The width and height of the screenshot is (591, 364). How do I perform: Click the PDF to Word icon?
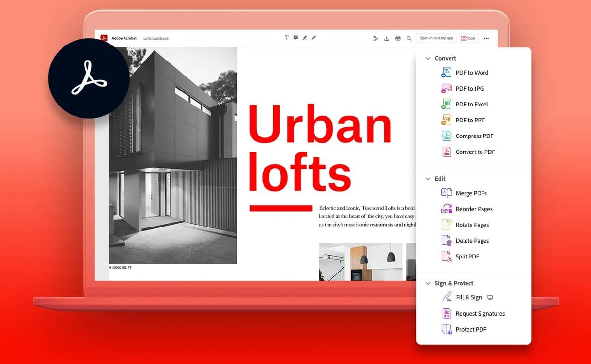click(x=446, y=73)
